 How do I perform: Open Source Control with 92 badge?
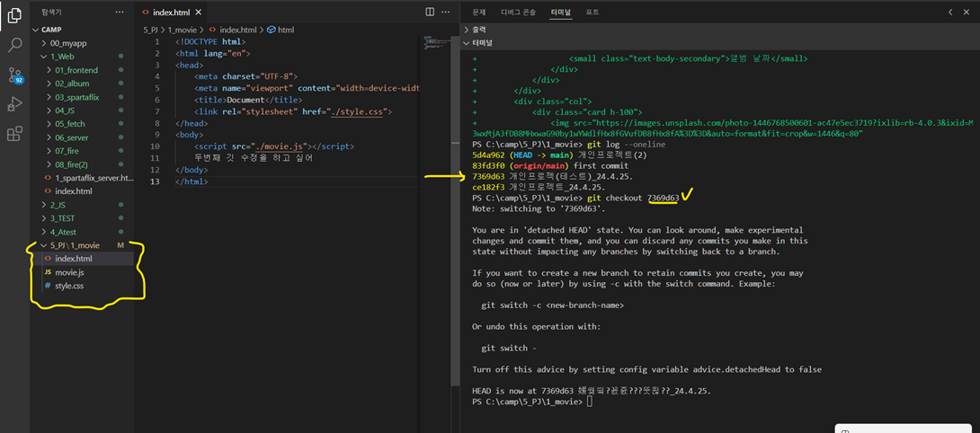pyautogui.click(x=14, y=75)
